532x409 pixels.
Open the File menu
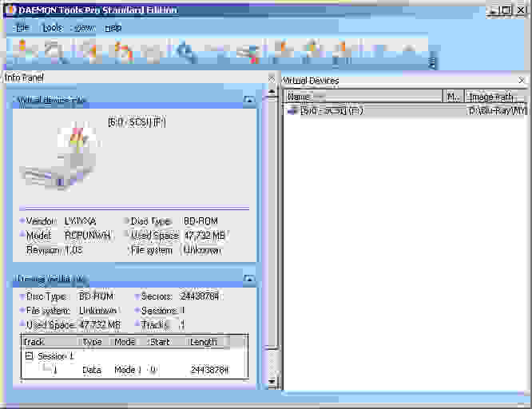(x=22, y=27)
